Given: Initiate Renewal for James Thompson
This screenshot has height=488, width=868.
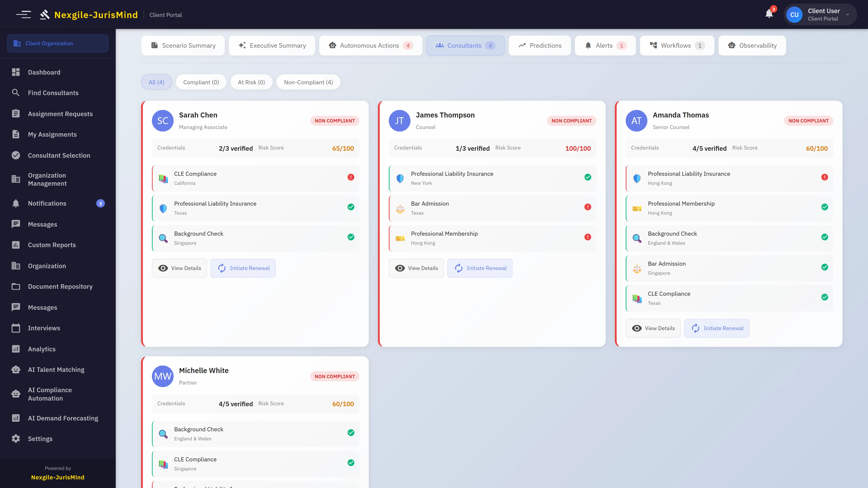Looking at the screenshot, I should [480, 268].
